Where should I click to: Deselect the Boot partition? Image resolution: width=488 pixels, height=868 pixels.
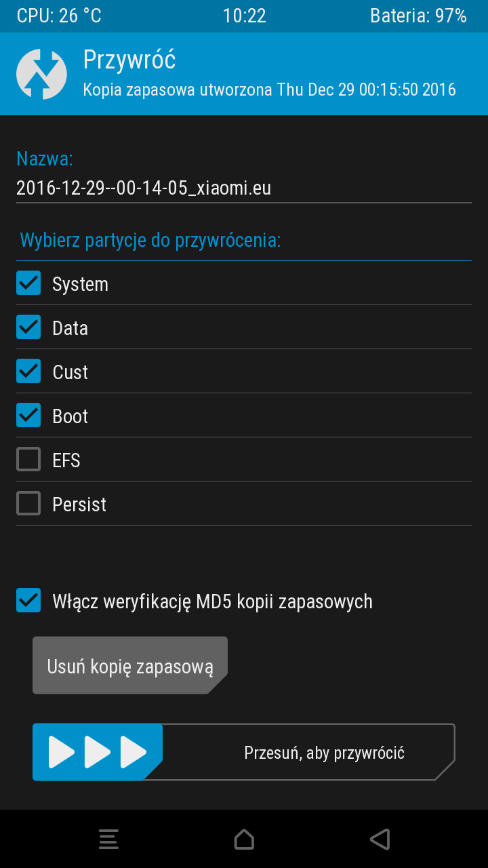point(28,415)
